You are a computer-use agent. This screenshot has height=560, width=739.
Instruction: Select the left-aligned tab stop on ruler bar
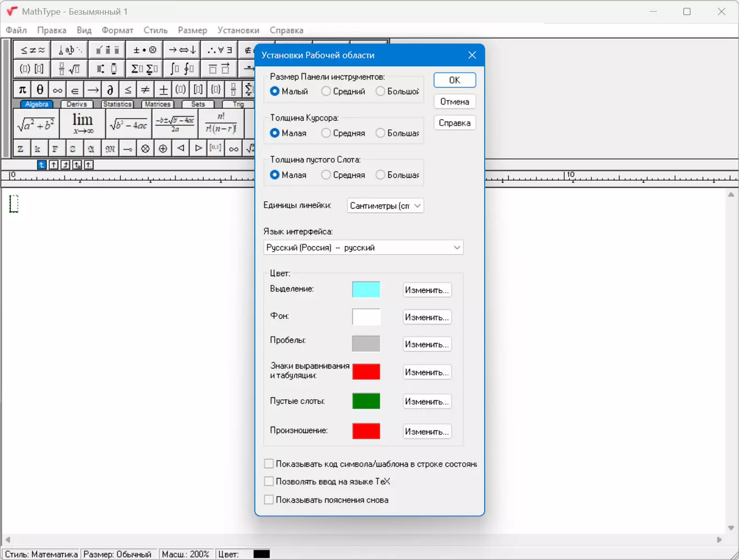[x=42, y=165]
